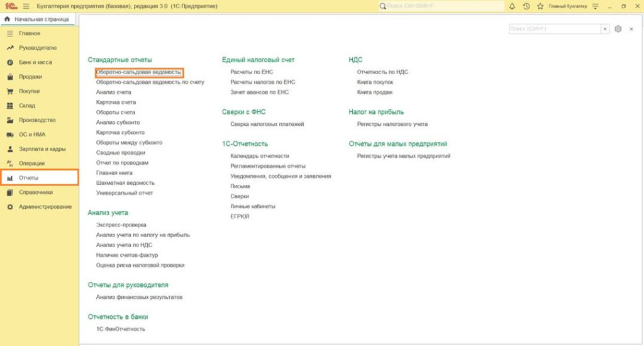This screenshot has height=346, width=644.
Task: Launch the Экспресс-проверка analysis
Action: tap(121, 225)
